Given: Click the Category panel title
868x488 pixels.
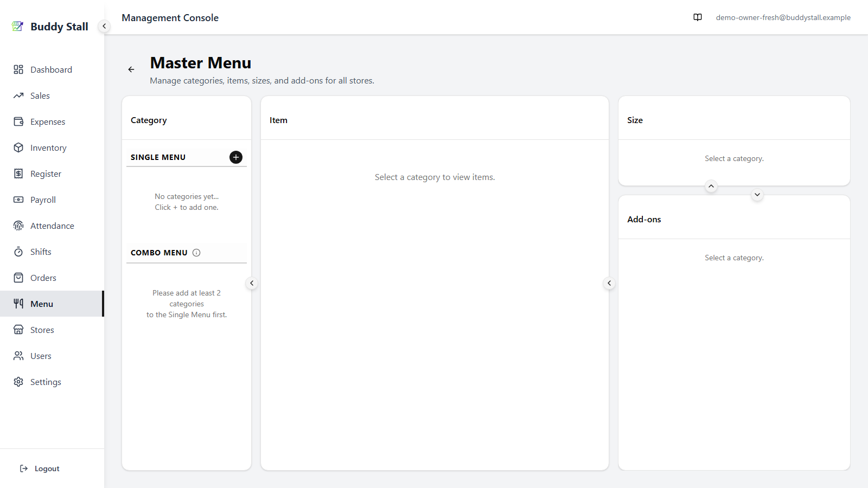Looking at the screenshot, I should [x=149, y=120].
